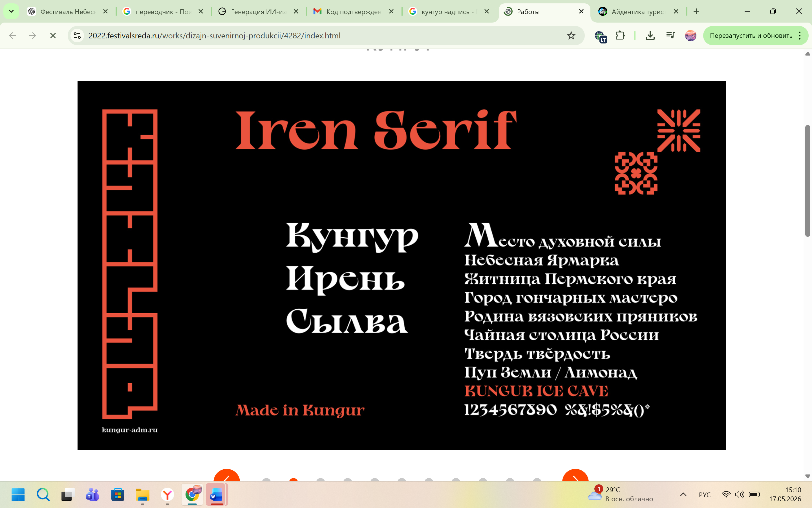Click the page vertical scrollbar thumb
The height and width of the screenshot is (508, 812).
tap(808, 181)
